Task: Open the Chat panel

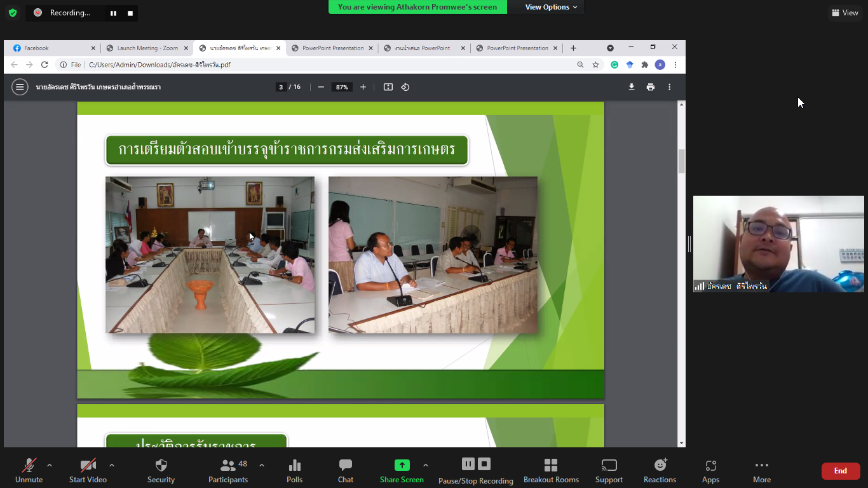Action: pyautogui.click(x=345, y=470)
